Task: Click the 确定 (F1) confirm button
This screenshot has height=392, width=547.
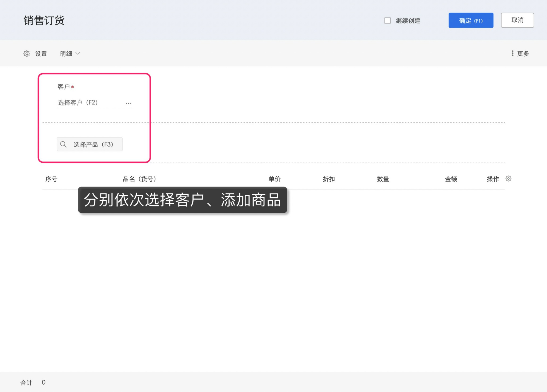Action: [x=471, y=20]
